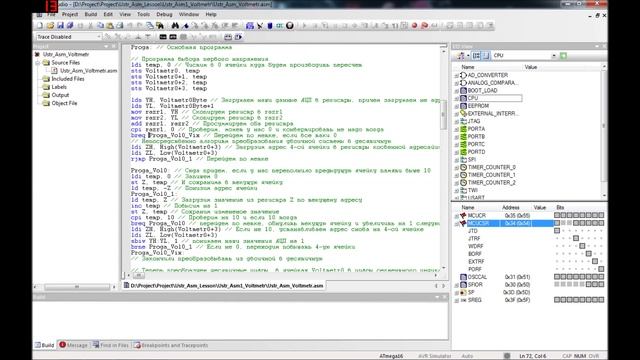This screenshot has width=640, height=360.
Task: Expand the MCUCR register row
Action: [x=456, y=216]
